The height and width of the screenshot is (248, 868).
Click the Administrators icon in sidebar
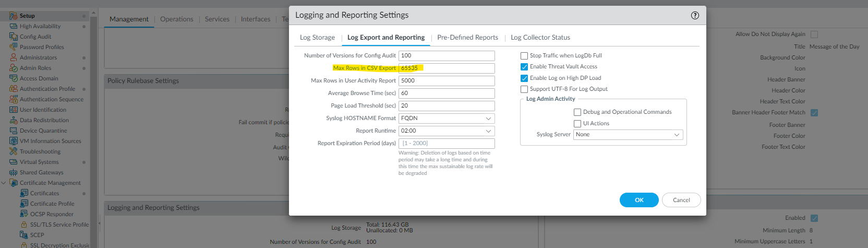(14, 57)
